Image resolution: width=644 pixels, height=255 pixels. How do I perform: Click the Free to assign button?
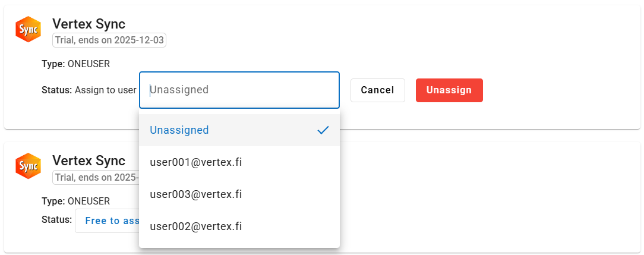[x=108, y=221]
